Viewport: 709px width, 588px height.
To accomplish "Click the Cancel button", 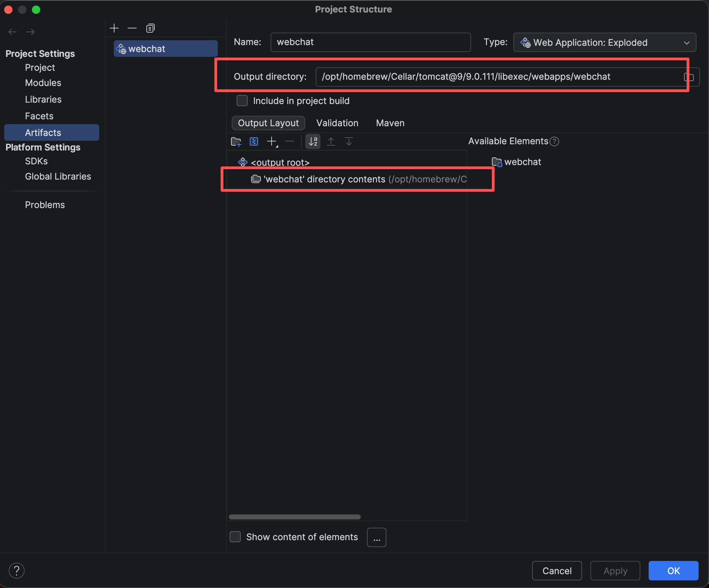I will tap(557, 571).
